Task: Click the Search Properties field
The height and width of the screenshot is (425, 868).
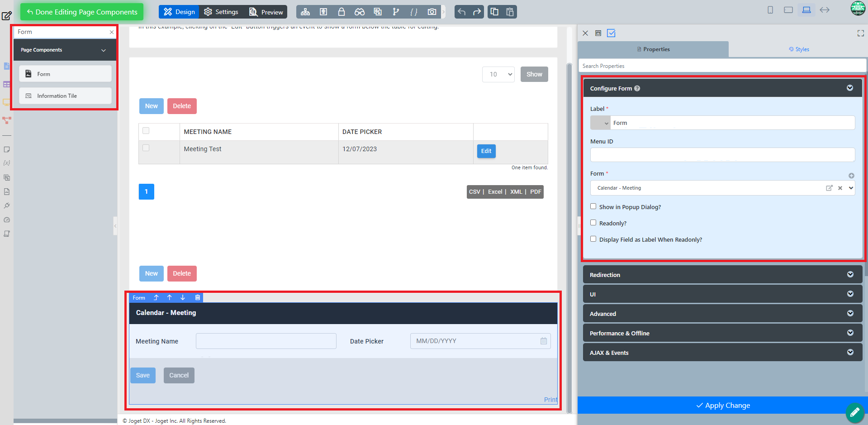Action: (722, 66)
